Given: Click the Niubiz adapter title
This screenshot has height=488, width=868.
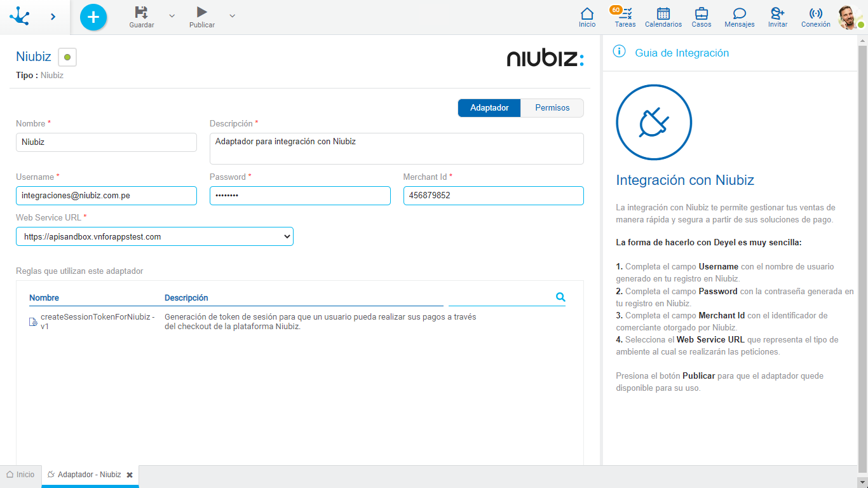Looking at the screenshot, I should (x=34, y=57).
